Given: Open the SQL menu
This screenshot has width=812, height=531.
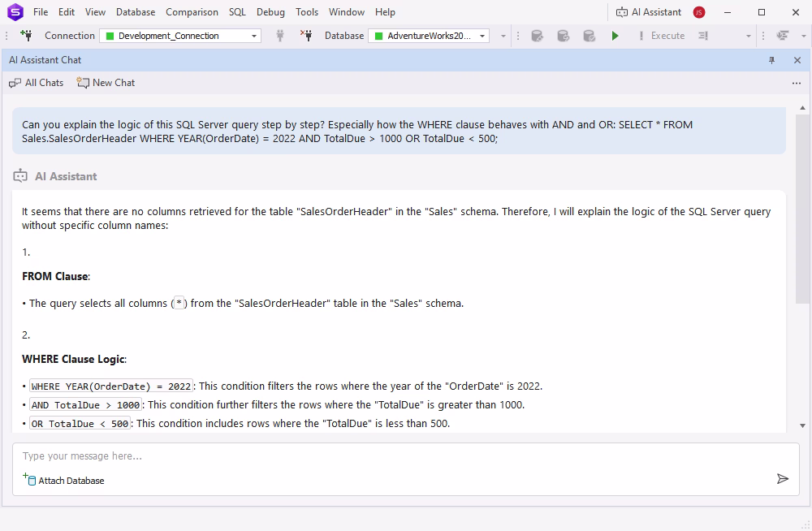Looking at the screenshot, I should point(237,12).
